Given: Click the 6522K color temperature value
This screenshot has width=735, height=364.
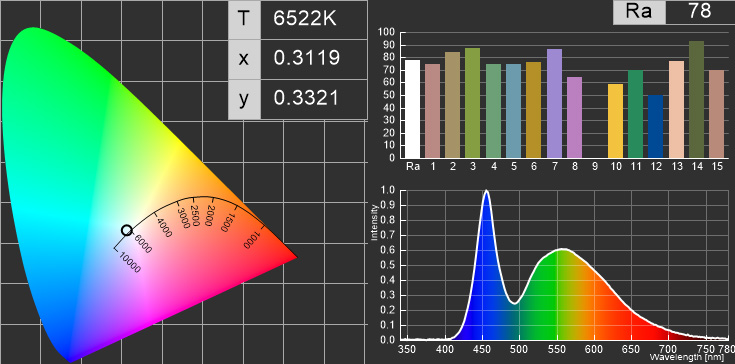Looking at the screenshot, I should [306, 19].
